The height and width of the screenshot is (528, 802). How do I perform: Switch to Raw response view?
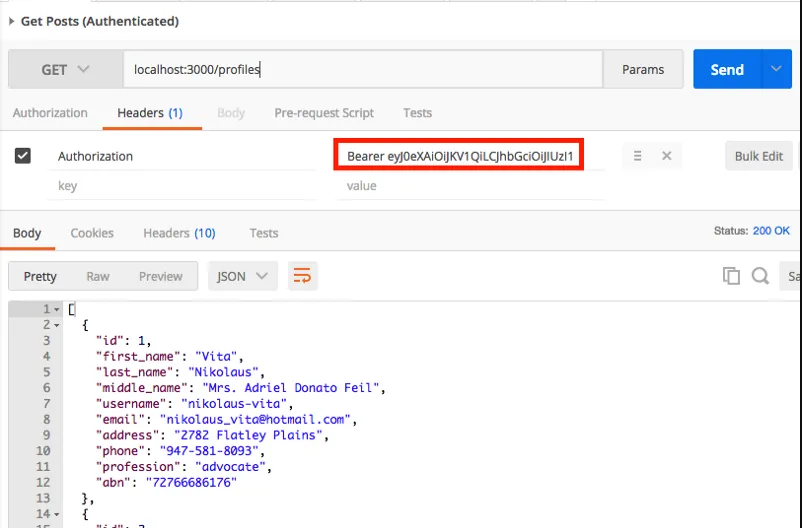point(98,276)
